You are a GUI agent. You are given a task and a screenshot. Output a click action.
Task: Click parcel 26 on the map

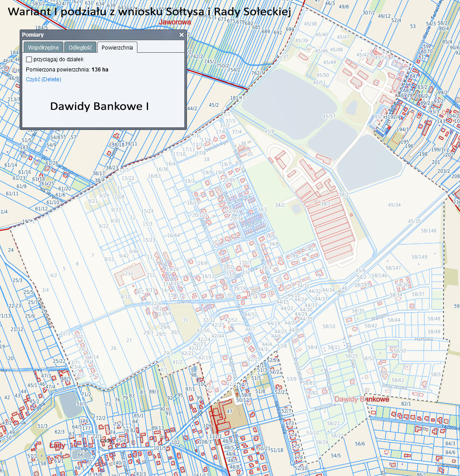(x=113, y=348)
